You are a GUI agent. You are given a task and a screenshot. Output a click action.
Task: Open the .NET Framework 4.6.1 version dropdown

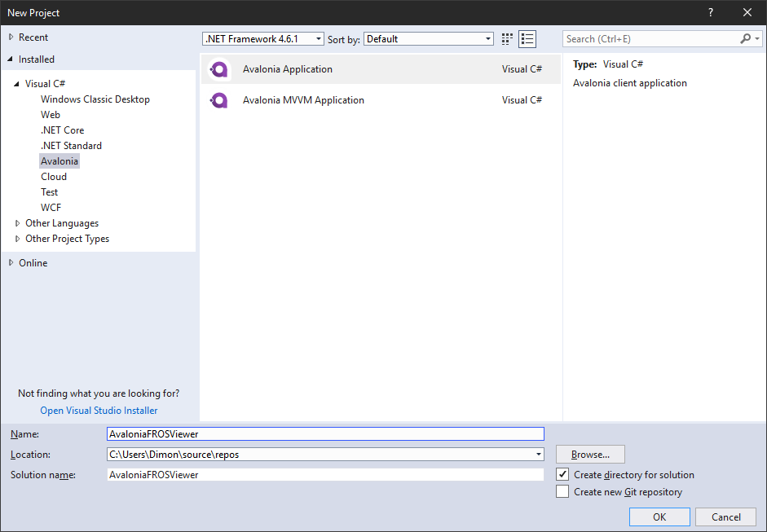pyautogui.click(x=318, y=38)
